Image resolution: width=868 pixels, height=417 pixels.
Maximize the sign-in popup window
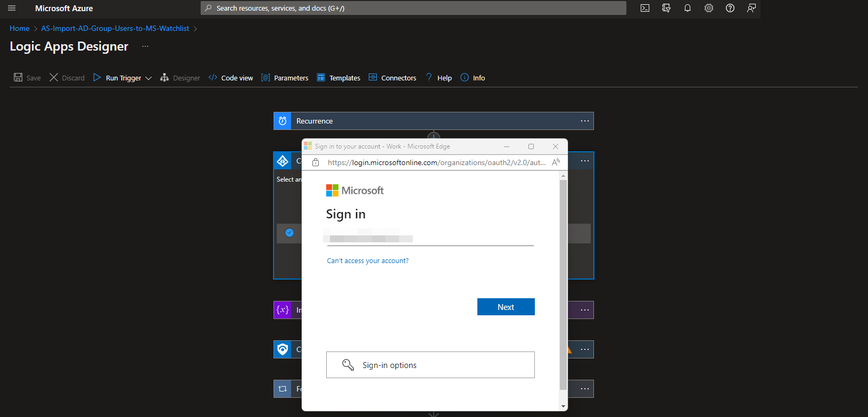531,146
